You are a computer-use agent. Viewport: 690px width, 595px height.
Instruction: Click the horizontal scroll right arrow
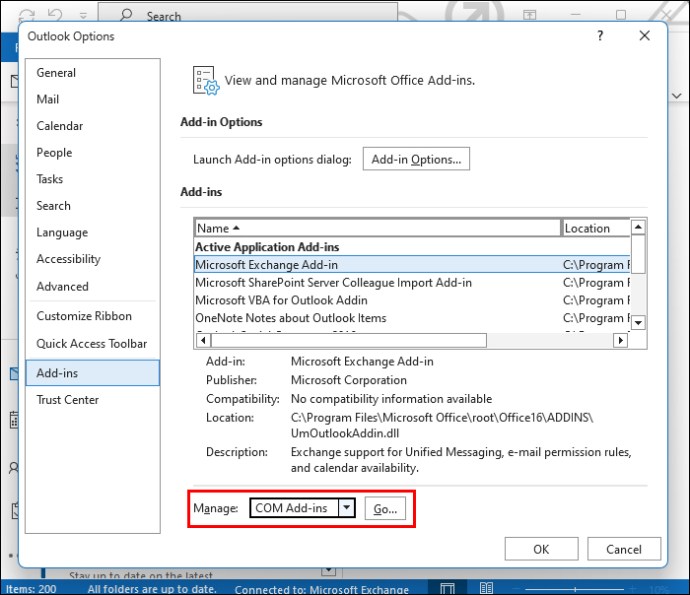coord(620,340)
